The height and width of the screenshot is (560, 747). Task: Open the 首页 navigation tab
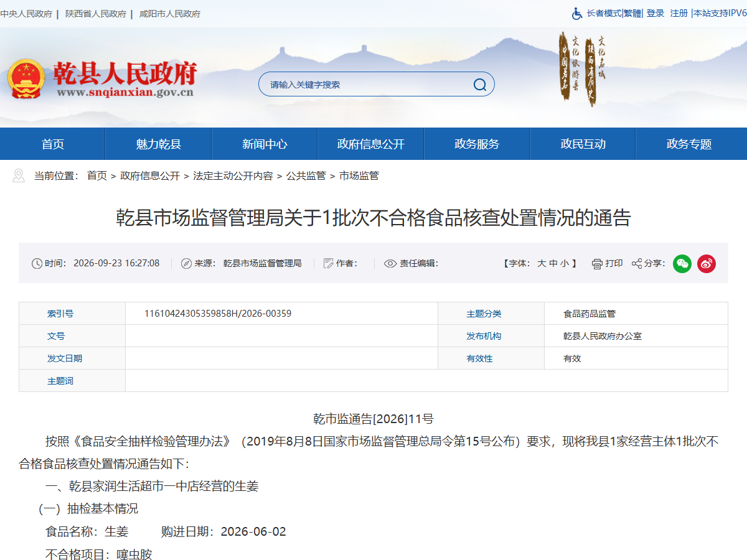click(53, 144)
